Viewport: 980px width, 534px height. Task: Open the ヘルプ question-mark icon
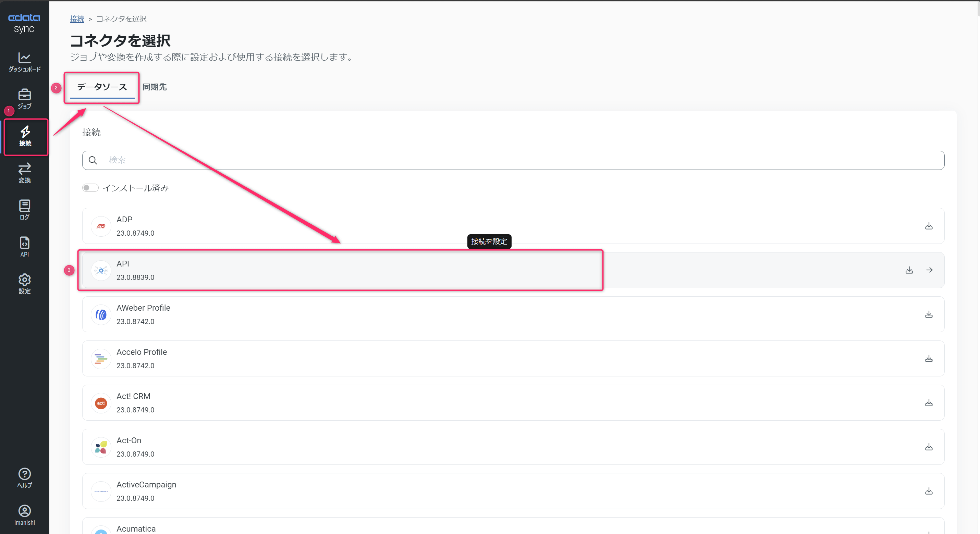point(24,478)
